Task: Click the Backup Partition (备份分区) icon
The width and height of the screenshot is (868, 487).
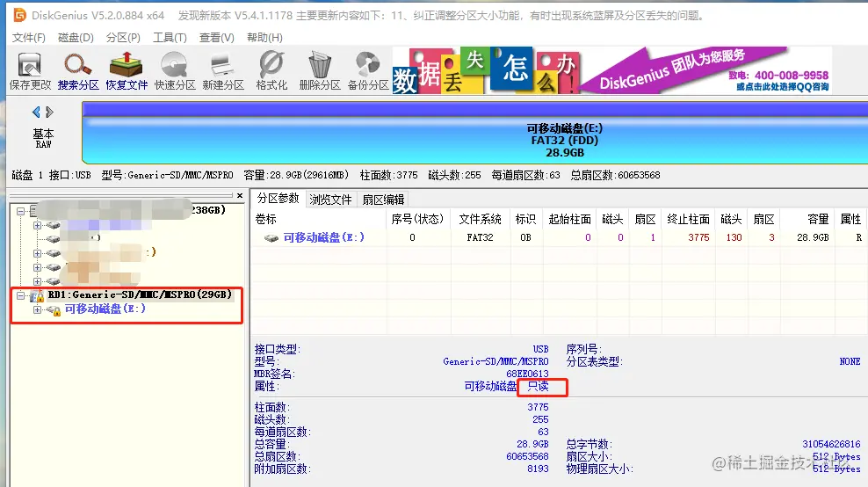Action: pyautogui.click(x=368, y=71)
